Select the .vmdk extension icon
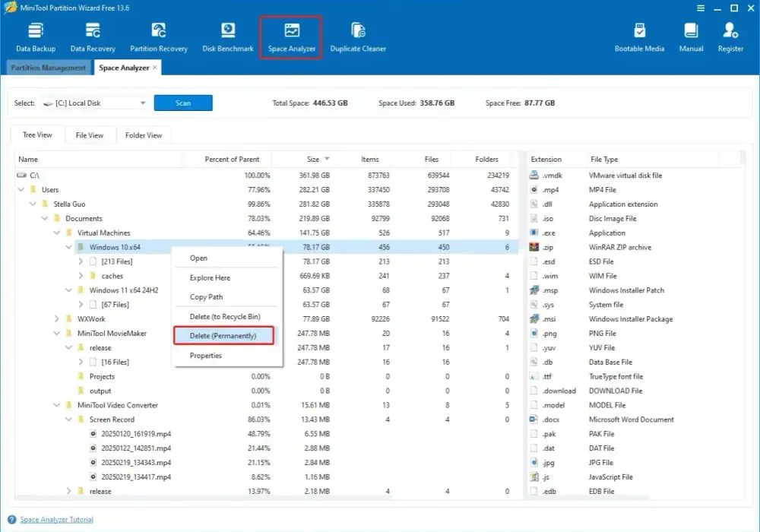 coord(534,175)
